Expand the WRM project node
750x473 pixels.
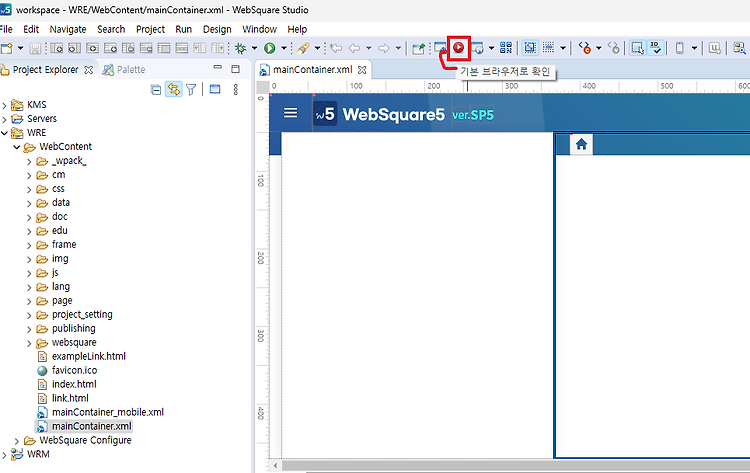(x=4, y=455)
